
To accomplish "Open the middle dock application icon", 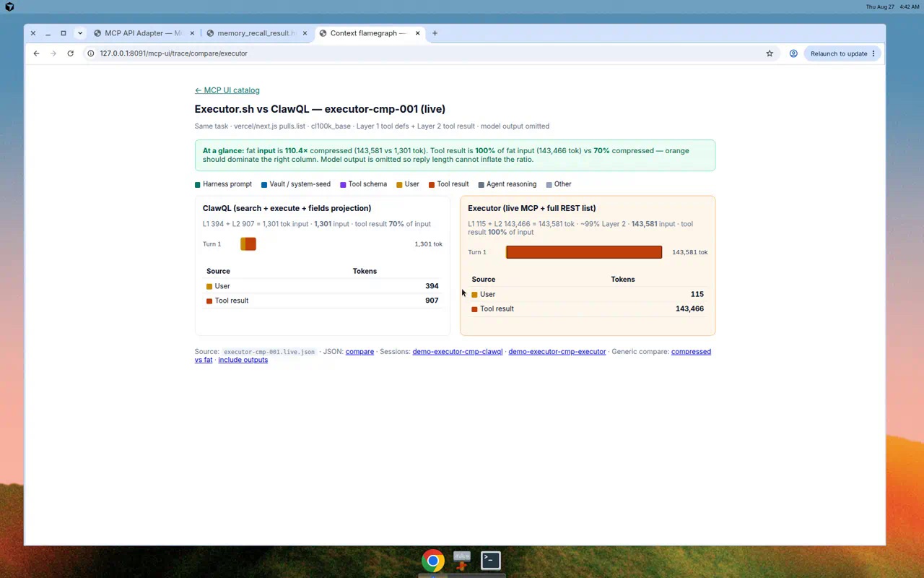I will pos(462,561).
